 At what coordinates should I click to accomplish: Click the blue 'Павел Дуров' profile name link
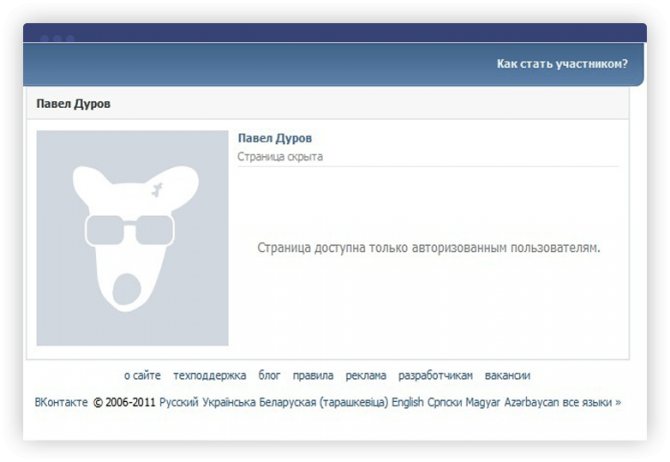[275, 138]
